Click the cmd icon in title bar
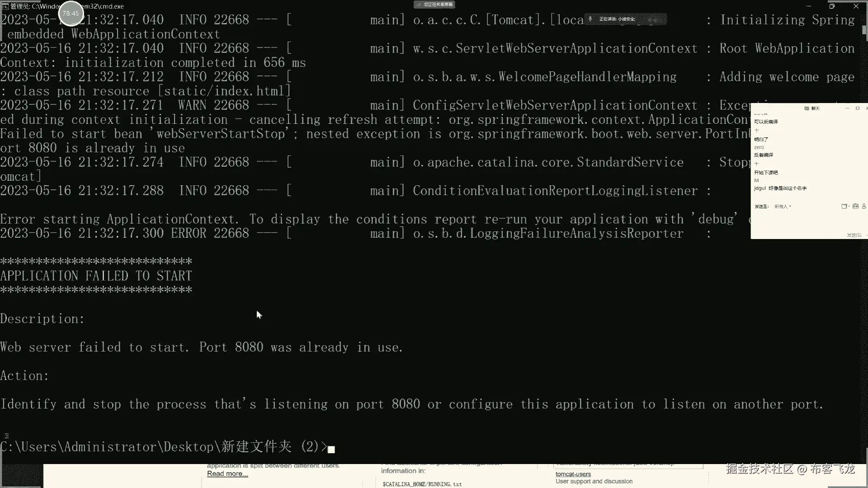 [x=5, y=6]
